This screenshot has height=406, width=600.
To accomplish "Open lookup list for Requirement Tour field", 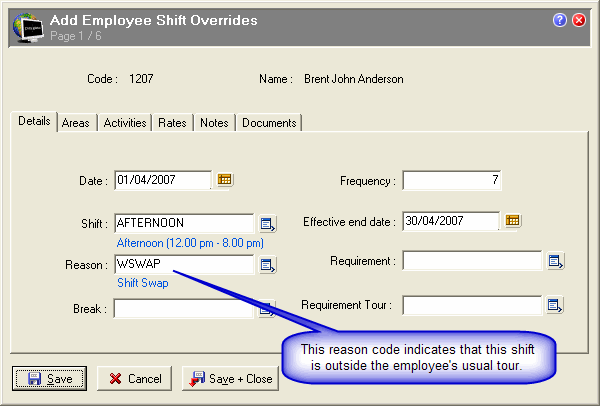I will pyautogui.click(x=556, y=305).
